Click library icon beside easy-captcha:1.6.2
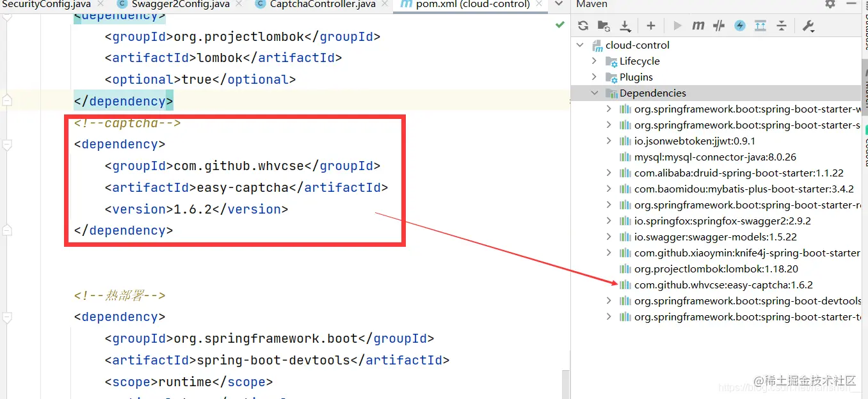The image size is (868, 399). click(x=625, y=285)
